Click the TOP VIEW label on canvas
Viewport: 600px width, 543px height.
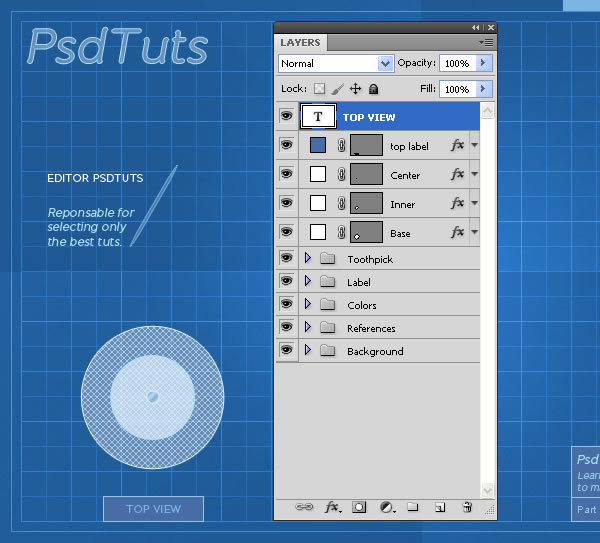[x=153, y=509]
